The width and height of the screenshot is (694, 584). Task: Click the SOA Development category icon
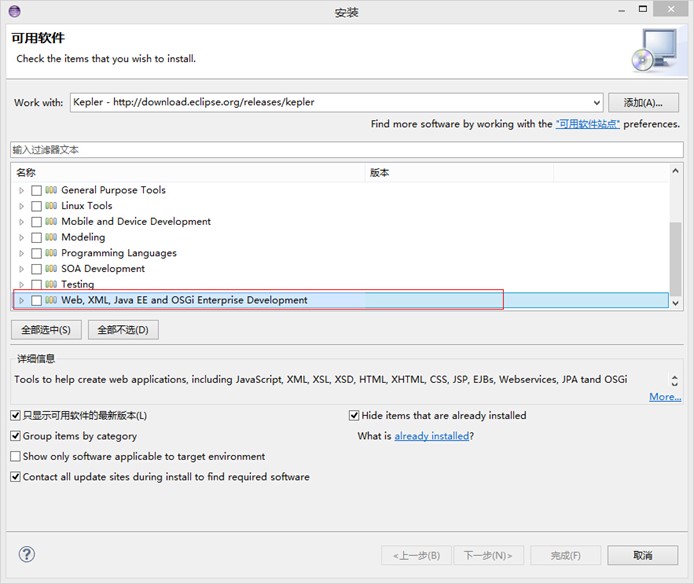click(x=51, y=268)
